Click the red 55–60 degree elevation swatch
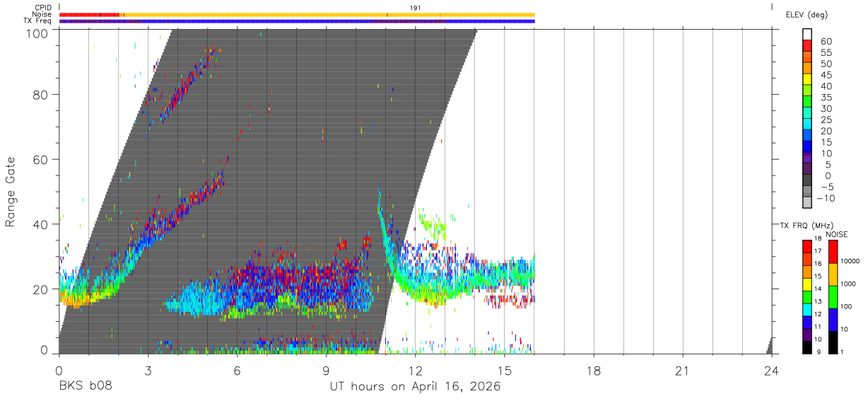 click(808, 47)
